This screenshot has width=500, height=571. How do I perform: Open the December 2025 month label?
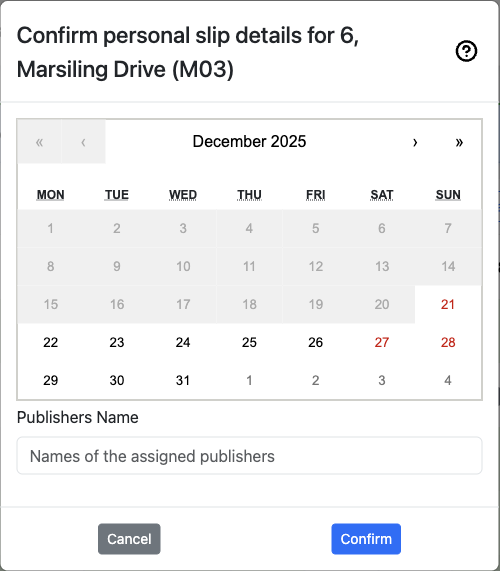click(249, 141)
